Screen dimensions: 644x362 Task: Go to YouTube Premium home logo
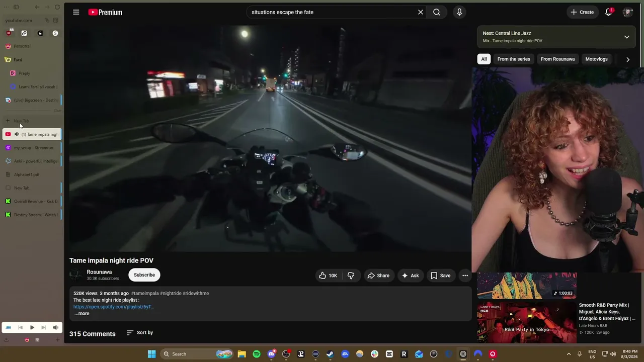tap(105, 12)
